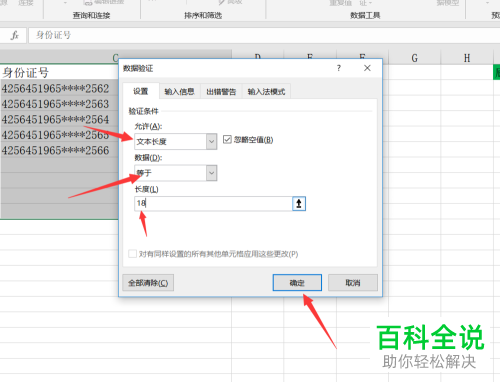Click cell containing 身份证号 header
The image size is (500, 382).
59,72
